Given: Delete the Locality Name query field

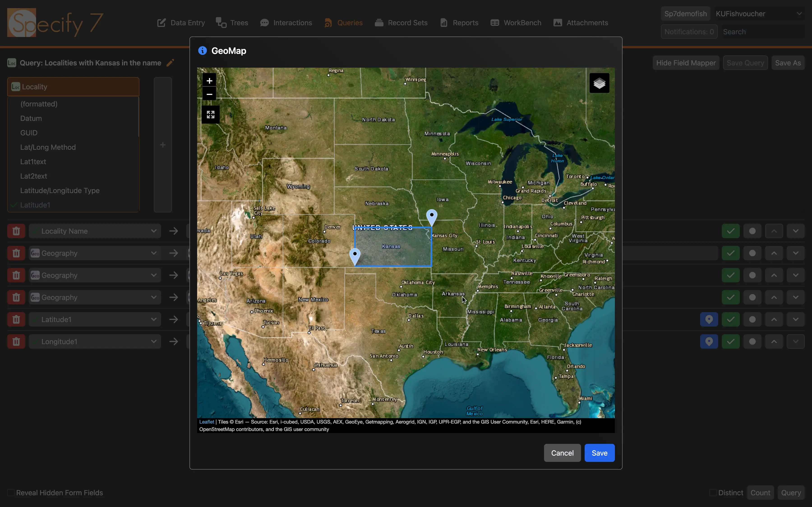Looking at the screenshot, I should click(16, 231).
